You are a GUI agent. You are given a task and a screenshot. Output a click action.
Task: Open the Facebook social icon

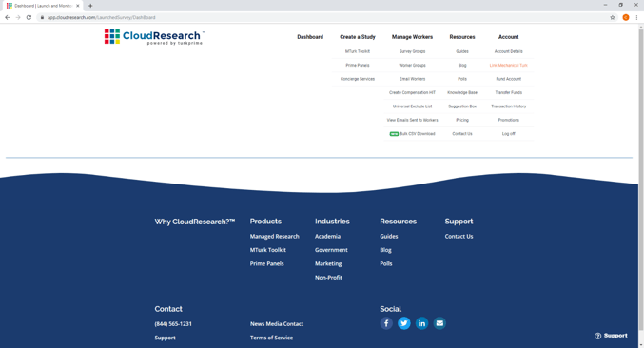386,323
